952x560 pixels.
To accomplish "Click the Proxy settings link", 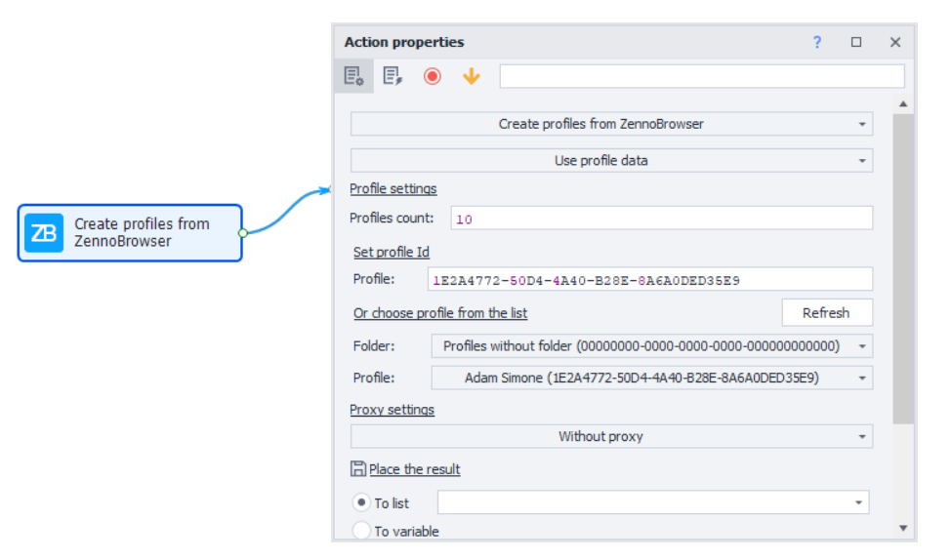I will pos(392,410).
